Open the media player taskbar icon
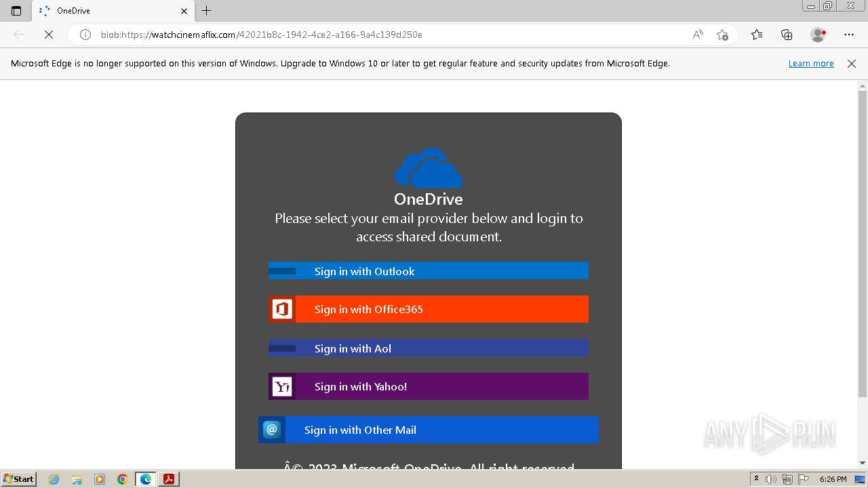 point(100,479)
